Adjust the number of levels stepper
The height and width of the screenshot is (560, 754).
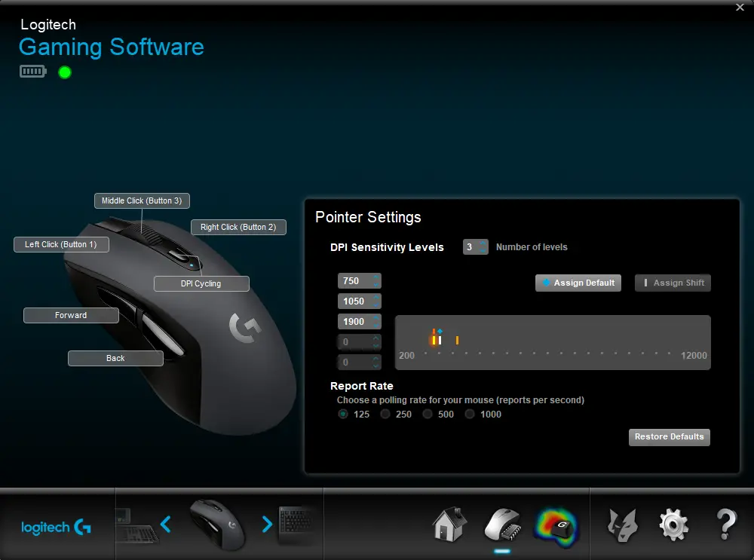tap(483, 246)
